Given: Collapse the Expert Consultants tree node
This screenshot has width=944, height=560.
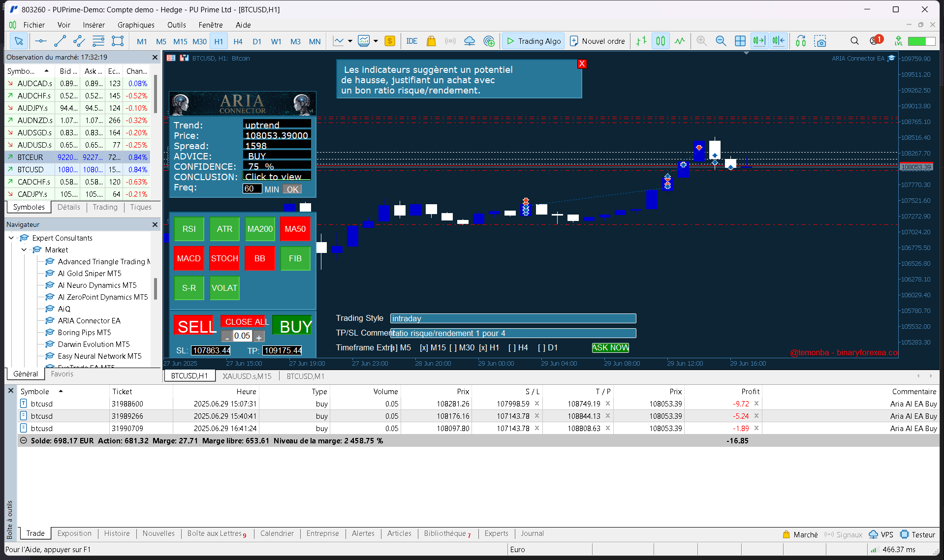Looking at the screenshot, I should [11, 238].
